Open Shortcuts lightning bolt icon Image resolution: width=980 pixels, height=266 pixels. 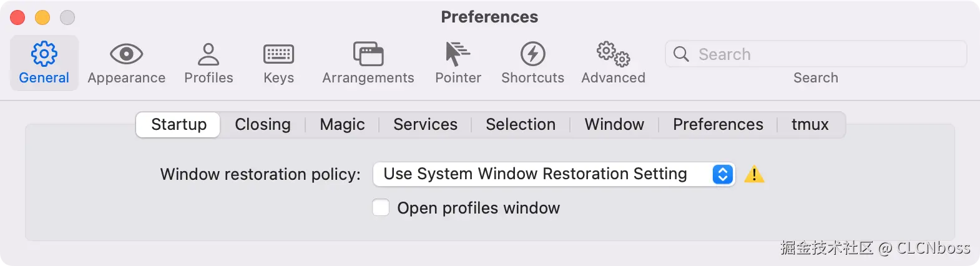coord(532,54)
